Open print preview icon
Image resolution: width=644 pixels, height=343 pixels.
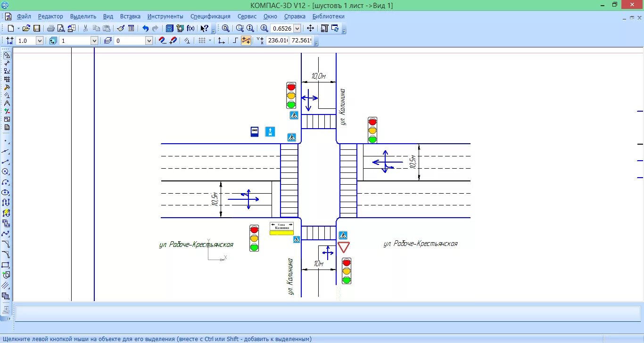pyautogui.click(x=61, y=28)
